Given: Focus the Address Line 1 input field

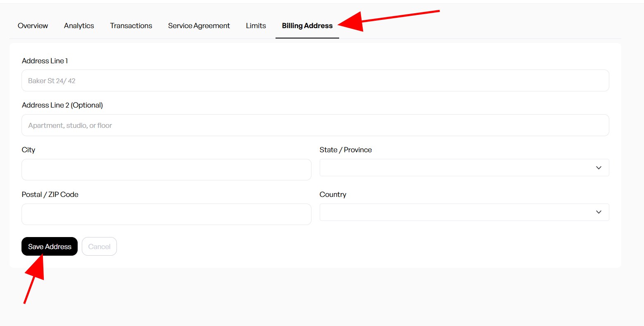Looking at the screenshot, I should [315, 81].
